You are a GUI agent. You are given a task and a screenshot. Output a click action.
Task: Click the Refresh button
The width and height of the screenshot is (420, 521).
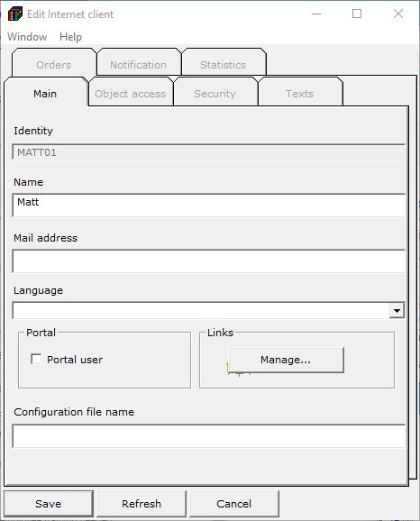pos(142,504)
